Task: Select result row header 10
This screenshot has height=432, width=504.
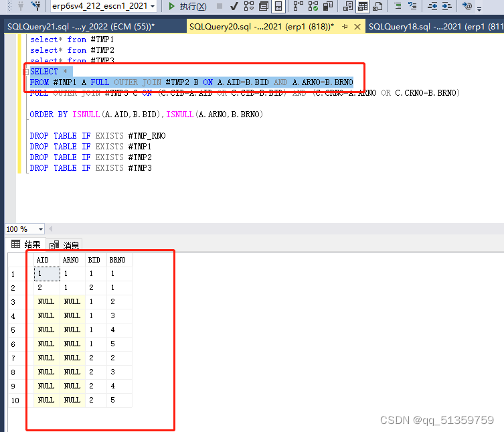Action: [x=21, y=401]
